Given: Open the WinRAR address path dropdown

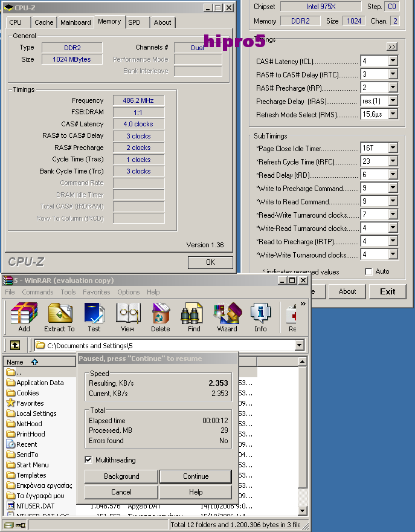Looking at the screenshot, I should click(299, 345).
